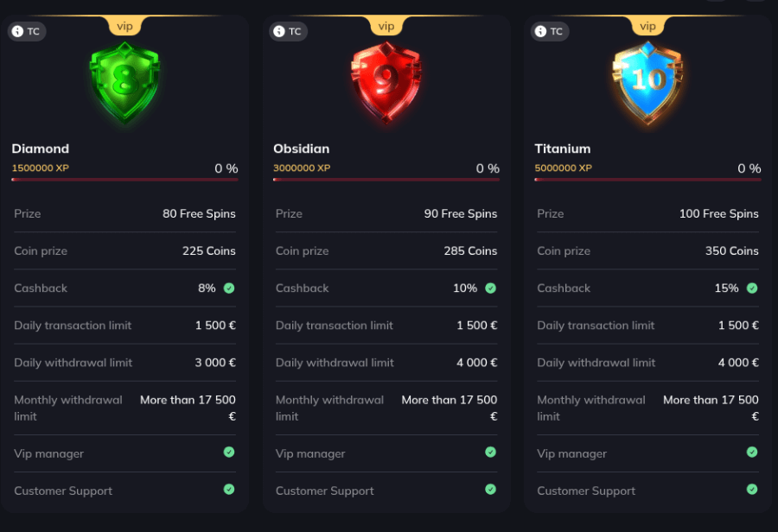778x532 pixels.
Task: Click the Titanium level 10 shield icon
Action: coord(647,82)
